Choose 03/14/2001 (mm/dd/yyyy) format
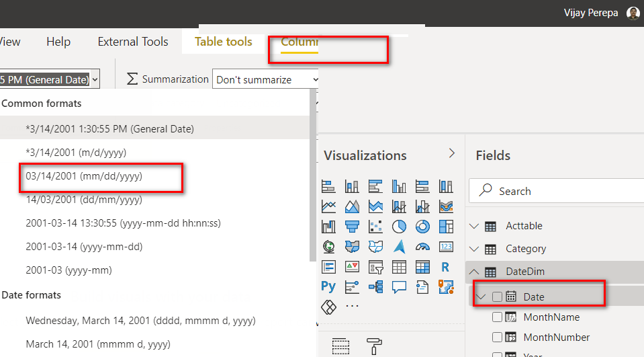Screen dimensions: 644x357 point(154,176)
